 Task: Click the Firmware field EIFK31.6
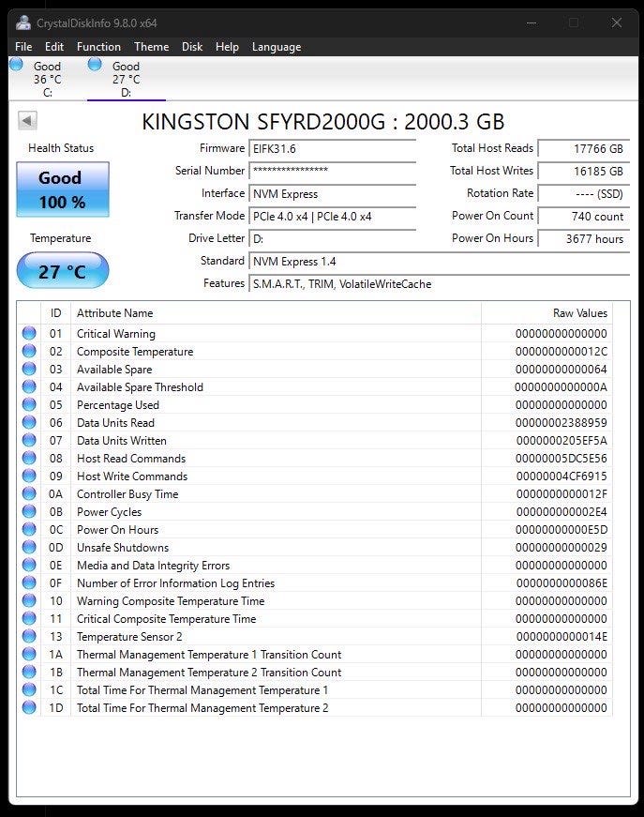tap(332, 148)
